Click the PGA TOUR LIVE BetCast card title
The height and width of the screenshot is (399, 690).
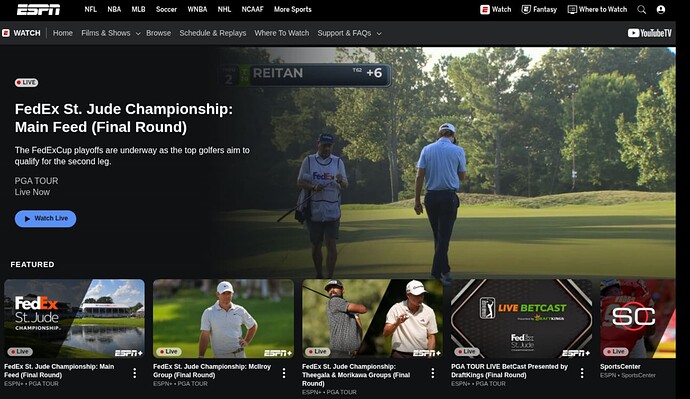pyautogui.click(x=509, y=371)
